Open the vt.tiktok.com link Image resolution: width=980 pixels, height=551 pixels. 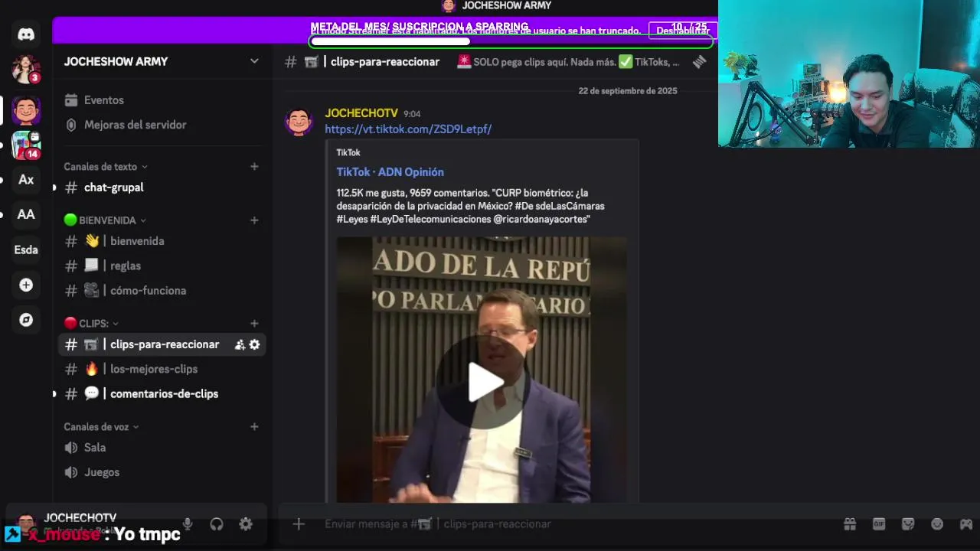click(x=408, y=129)
